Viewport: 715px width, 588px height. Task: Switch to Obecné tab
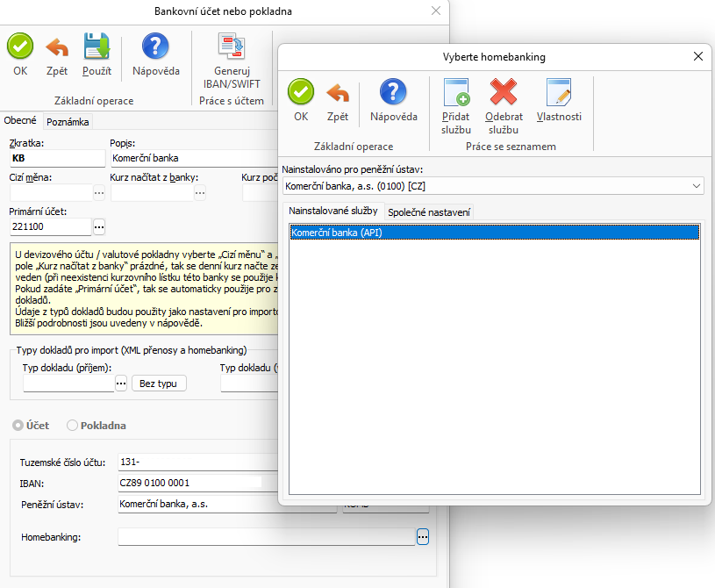coord(20,120)
